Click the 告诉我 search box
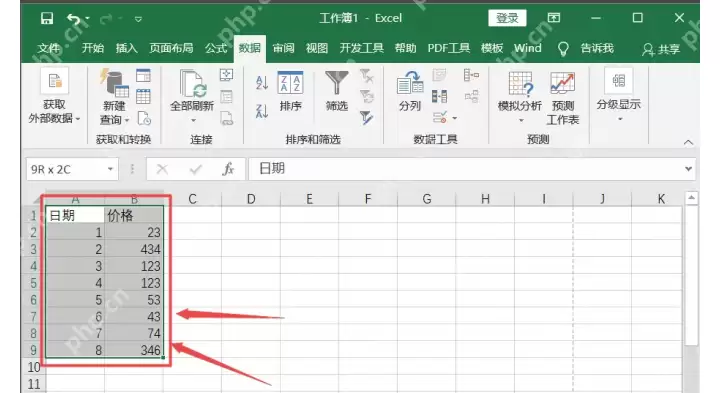The height and width of the screenshot is (393, 720). (596, 48)
